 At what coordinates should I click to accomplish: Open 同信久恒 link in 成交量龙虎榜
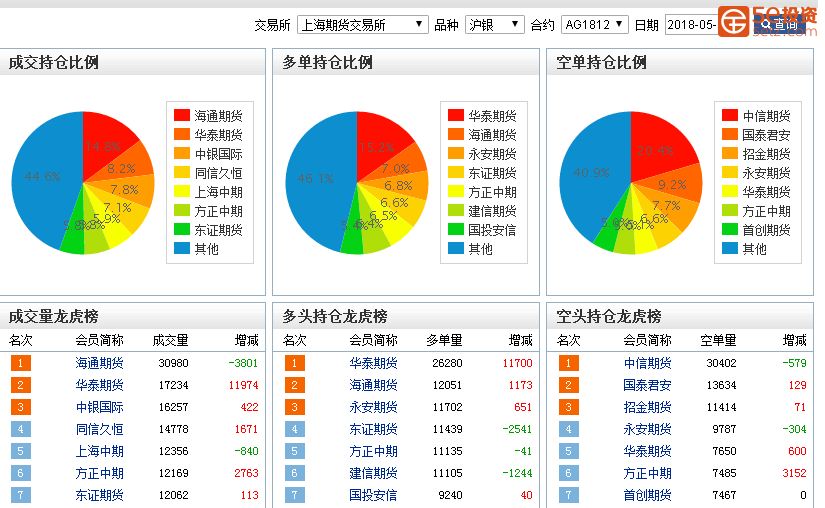99,429
